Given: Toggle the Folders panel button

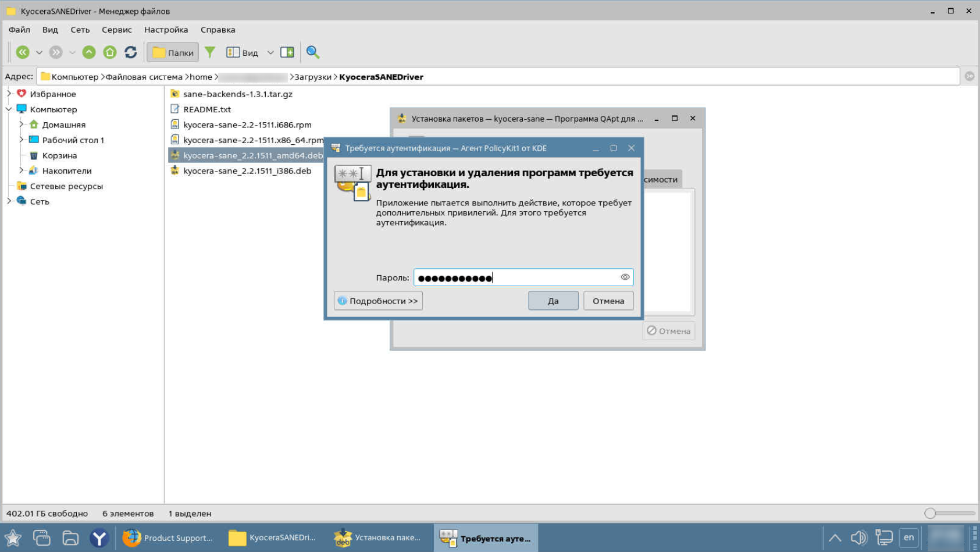Looking at the screenshot, I should point(173,52).
